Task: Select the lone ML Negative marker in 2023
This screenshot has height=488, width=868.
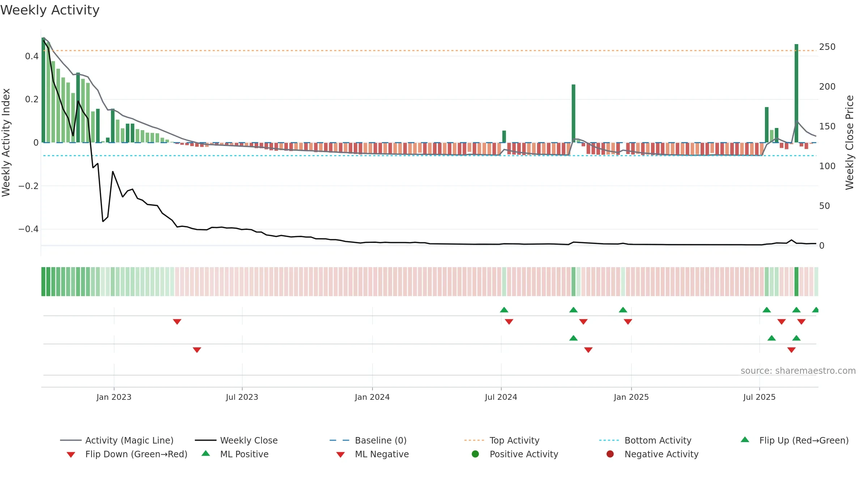Action: point(197,350)
